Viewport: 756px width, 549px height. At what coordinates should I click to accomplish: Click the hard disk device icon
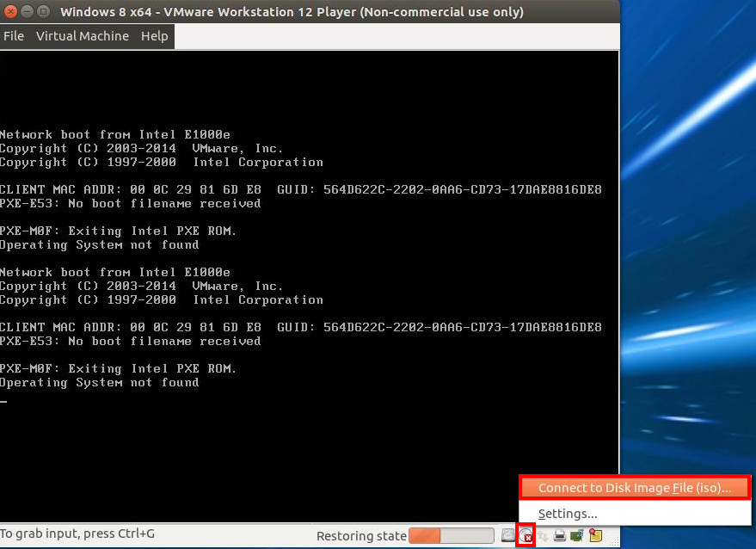pyautogui.click(x=507, y=535)
